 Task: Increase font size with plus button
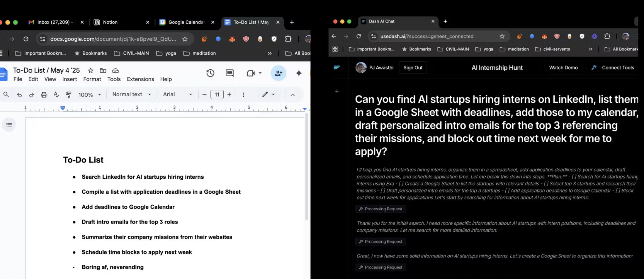click(229, 94)
